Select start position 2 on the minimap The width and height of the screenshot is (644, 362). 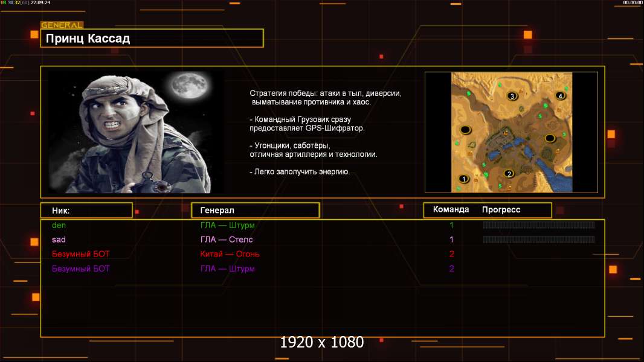(x=509, y=174)
